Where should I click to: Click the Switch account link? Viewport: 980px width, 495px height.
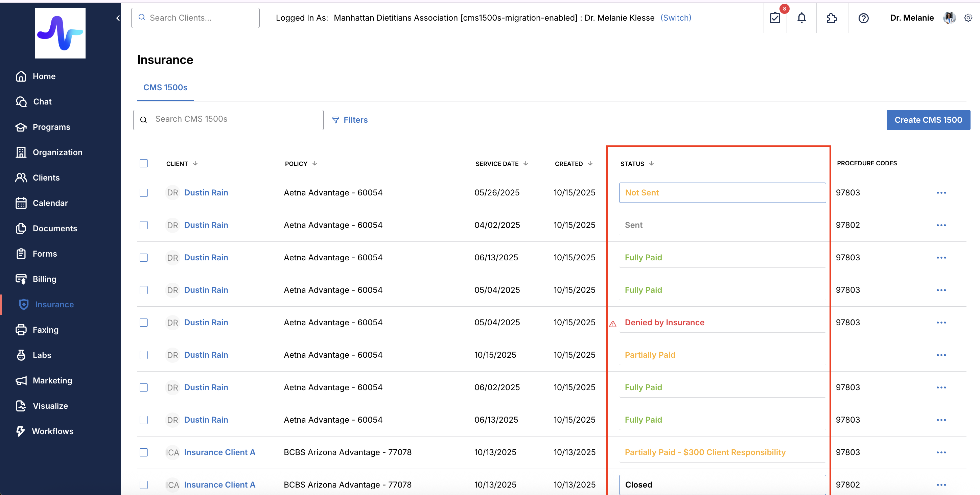coord(676,18)
